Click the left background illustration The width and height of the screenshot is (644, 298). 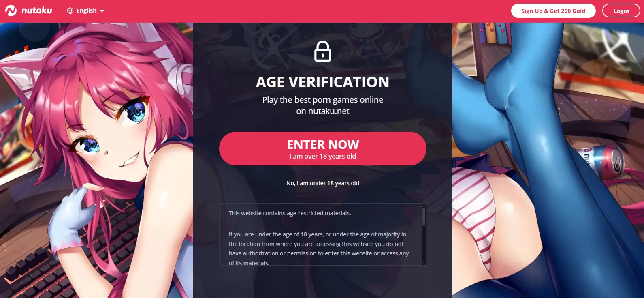click(x=96, y=160)
